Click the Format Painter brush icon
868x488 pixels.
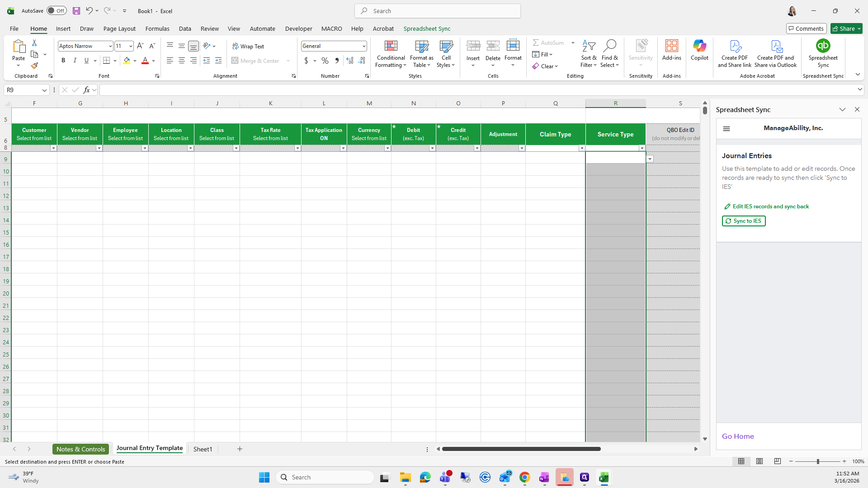(x=34, y=66)
